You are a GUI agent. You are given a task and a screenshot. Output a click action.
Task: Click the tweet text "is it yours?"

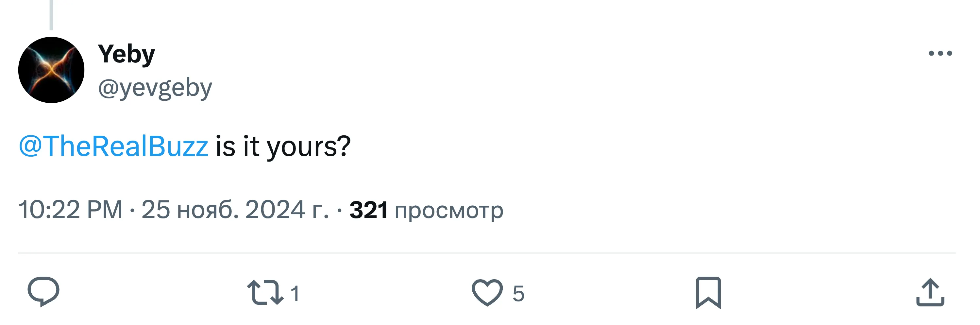click(x=282, y=146)
